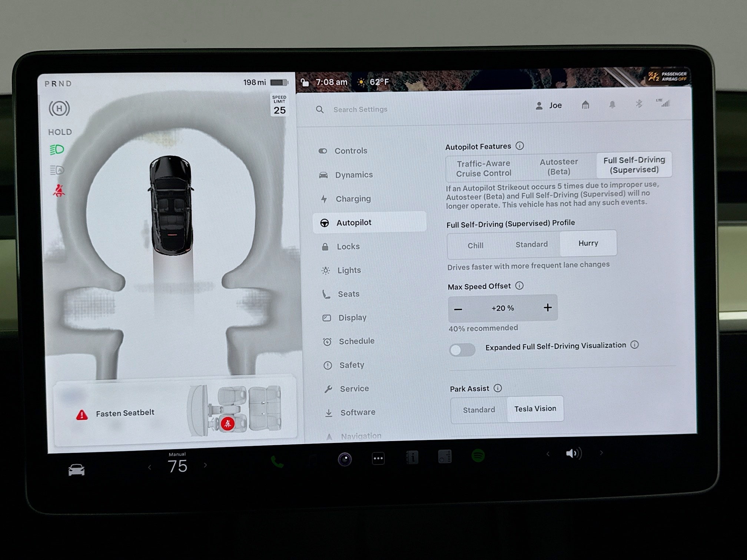This screenshot has width=747, height=560.
Task: Tap the speed limit 25 sign
Action: point(279,105)
